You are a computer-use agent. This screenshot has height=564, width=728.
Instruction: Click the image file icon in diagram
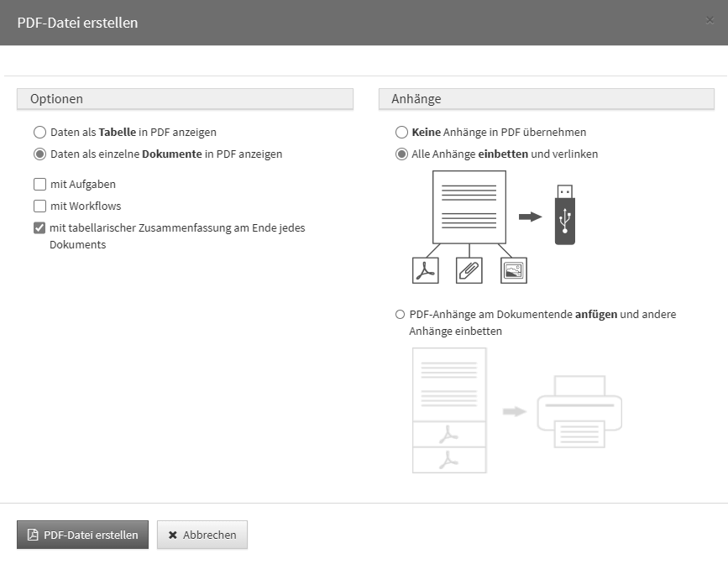pyautogui.click(x=513, y=270)
